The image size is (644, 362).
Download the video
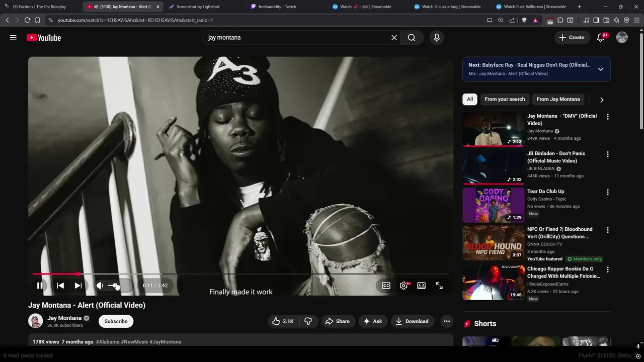(x=412, y=321)
